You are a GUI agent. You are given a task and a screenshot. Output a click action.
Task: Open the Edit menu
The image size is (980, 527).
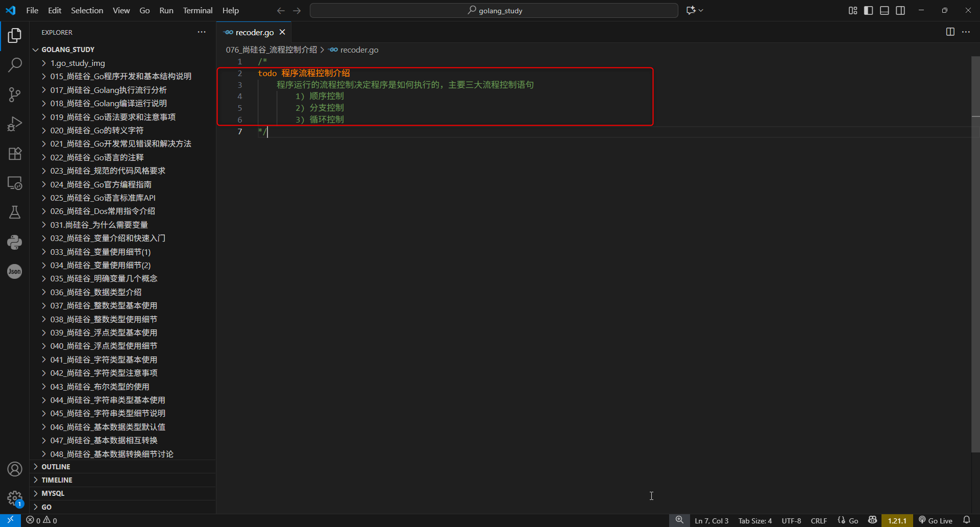pyautogui.click(x=55, y=10)
